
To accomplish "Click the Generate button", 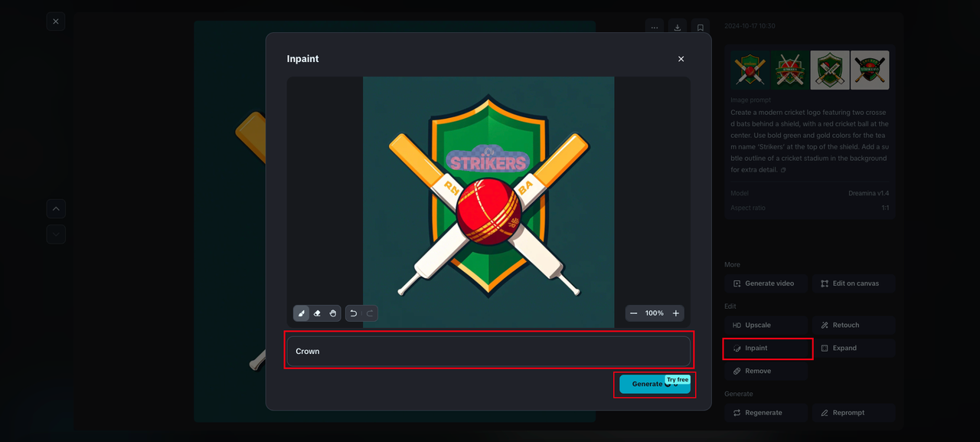I will tap(655, 384).
